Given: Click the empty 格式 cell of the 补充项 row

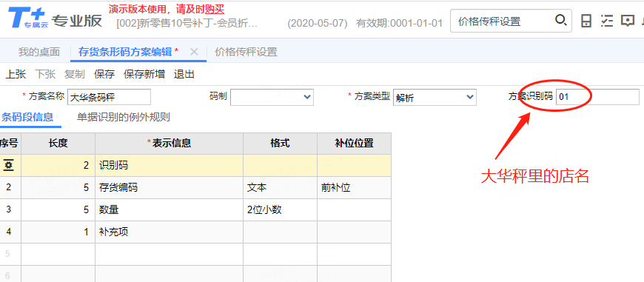Looking at the screenshot, I should [280, 232].
